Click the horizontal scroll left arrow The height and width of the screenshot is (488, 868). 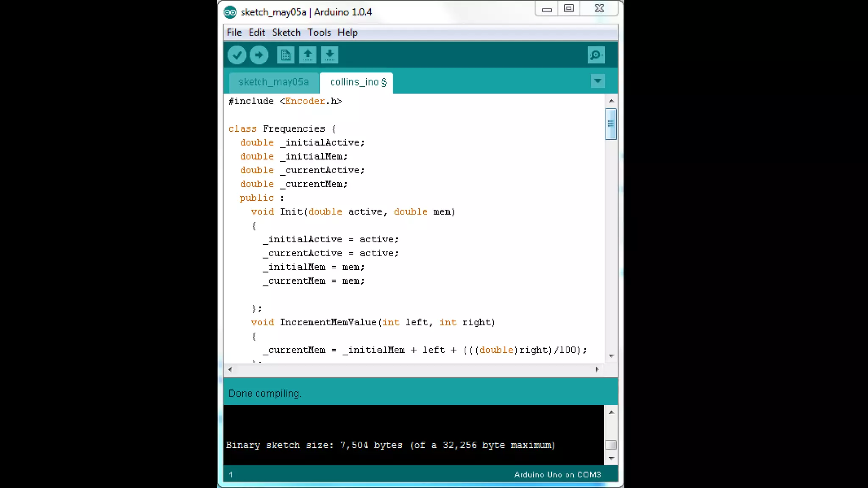[x=230, y=369]
